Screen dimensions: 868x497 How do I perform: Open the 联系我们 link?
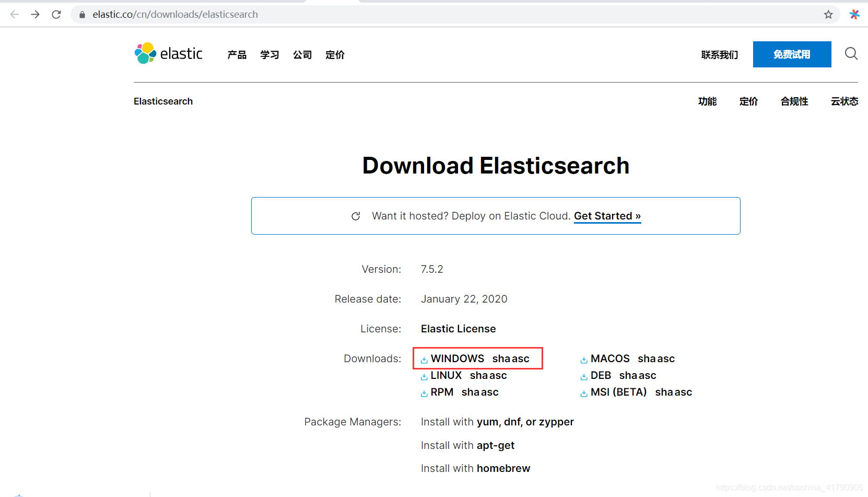coord(720,54)
